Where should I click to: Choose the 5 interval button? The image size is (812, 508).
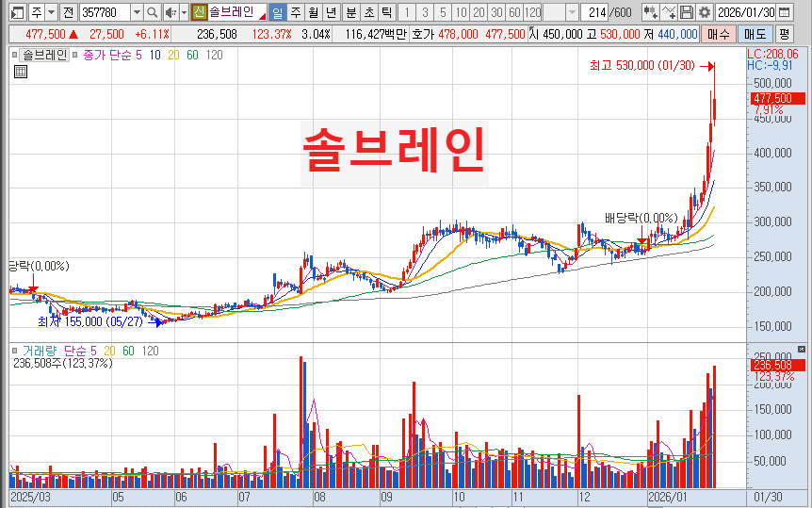click(443, 12)
